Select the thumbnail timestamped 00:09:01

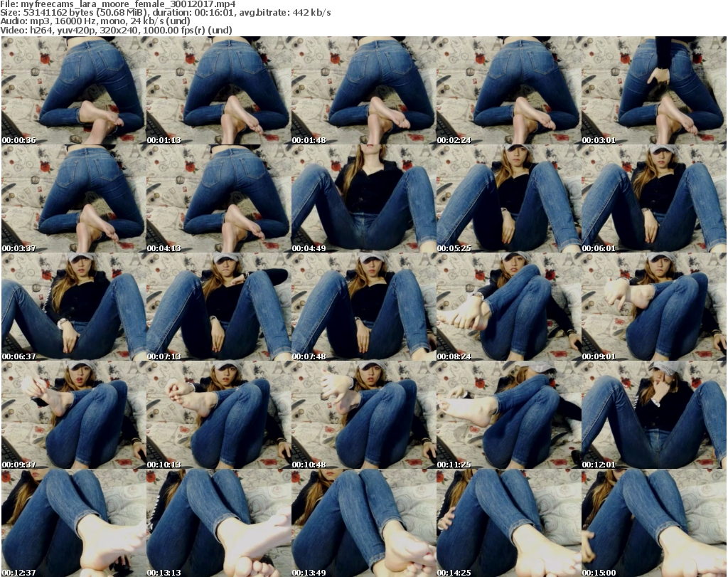654,307
